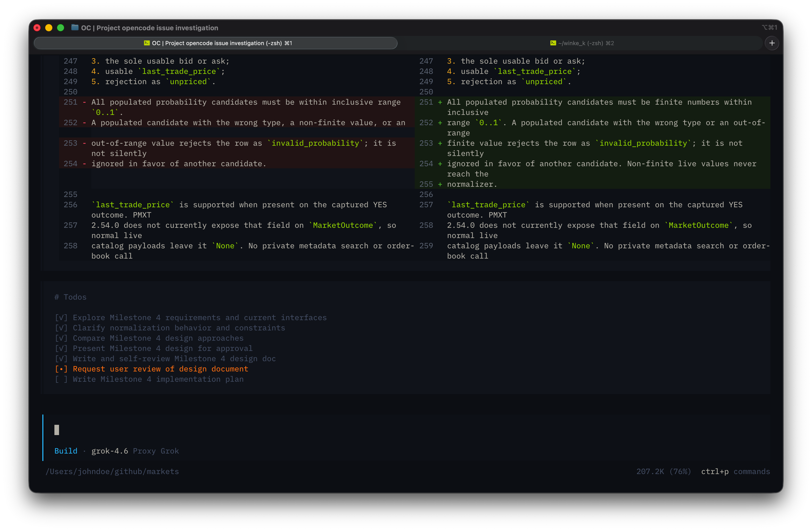Image resolution: width=812 pixels, height=531 pixels.
Task: Click the Proxy Grok provider label
Action: click(x=156, y=451)
